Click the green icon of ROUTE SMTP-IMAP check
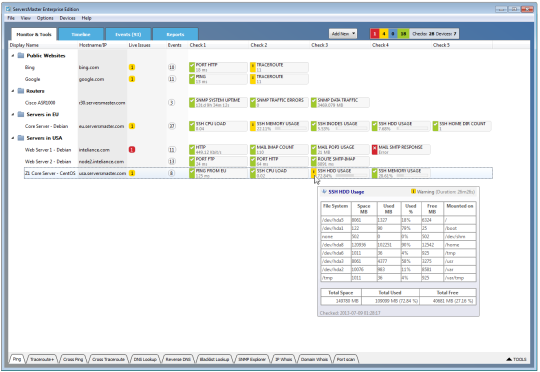Image resolution: width=540 pixels, height=372 pixels. pyautogui.click(x=314, y=161)
